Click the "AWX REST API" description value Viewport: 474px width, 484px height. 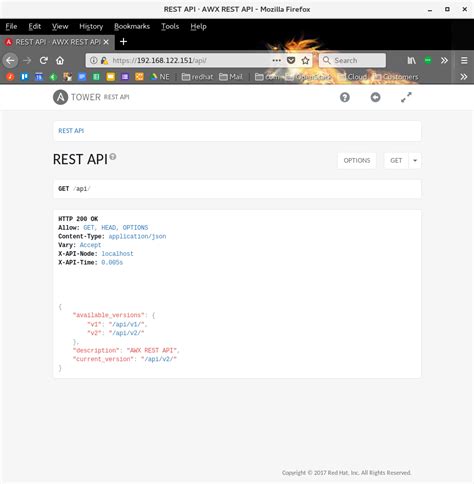(151, 350)
